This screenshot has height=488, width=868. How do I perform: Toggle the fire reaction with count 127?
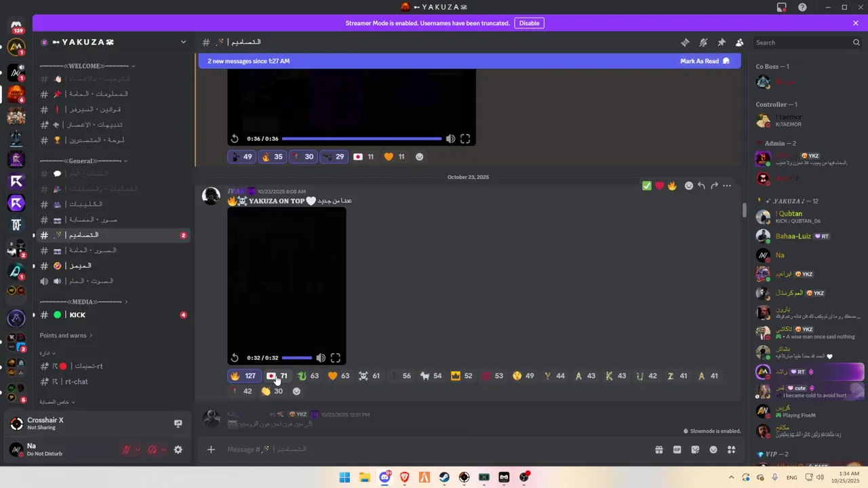[243, 375]
